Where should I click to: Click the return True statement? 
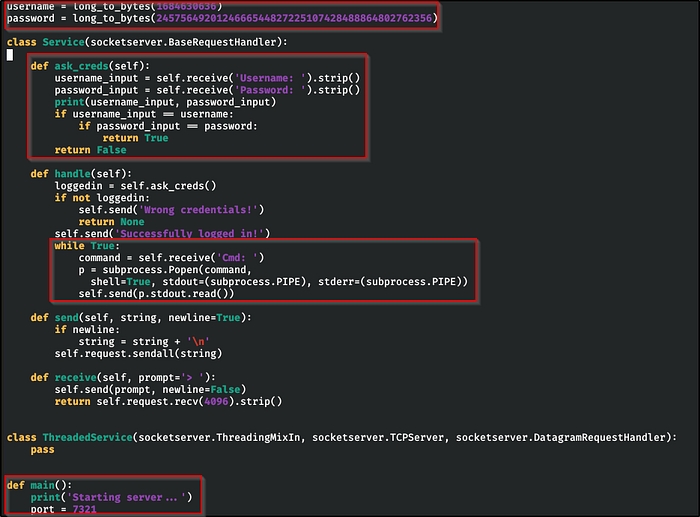pyautogui.click(x=128, y=138)
